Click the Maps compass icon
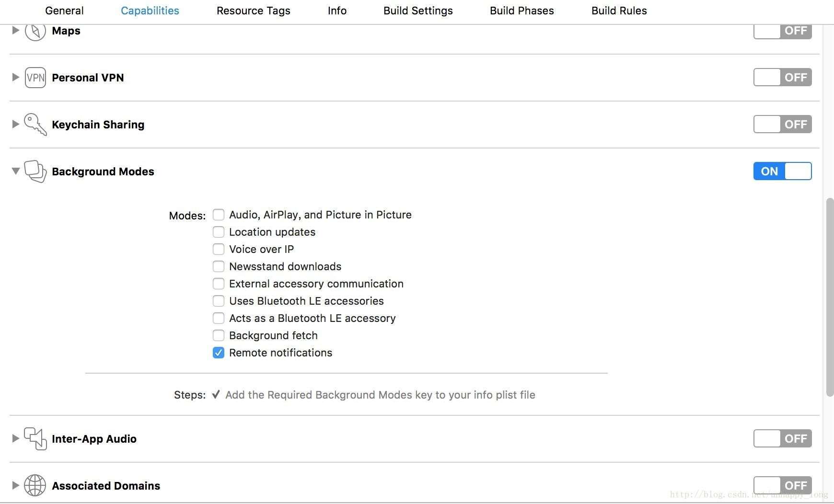This screenshot has height=504, width=834. [x=35, y=31]
